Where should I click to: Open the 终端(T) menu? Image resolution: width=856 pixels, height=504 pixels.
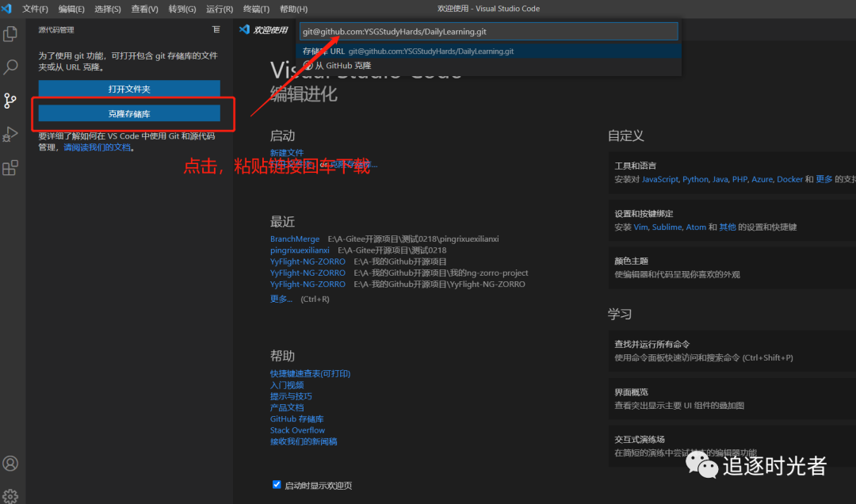pos(256,9)
